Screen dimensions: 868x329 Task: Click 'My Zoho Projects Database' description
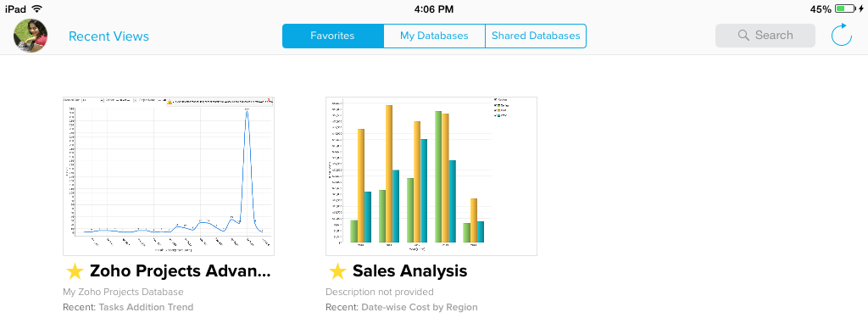[123, 292]
